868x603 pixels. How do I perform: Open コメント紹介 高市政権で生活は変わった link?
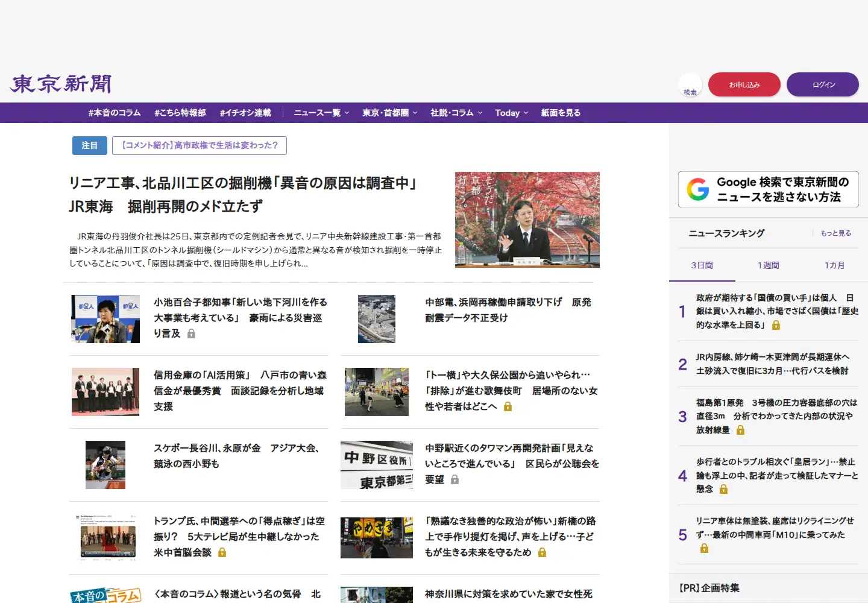(x=200, y=145)
